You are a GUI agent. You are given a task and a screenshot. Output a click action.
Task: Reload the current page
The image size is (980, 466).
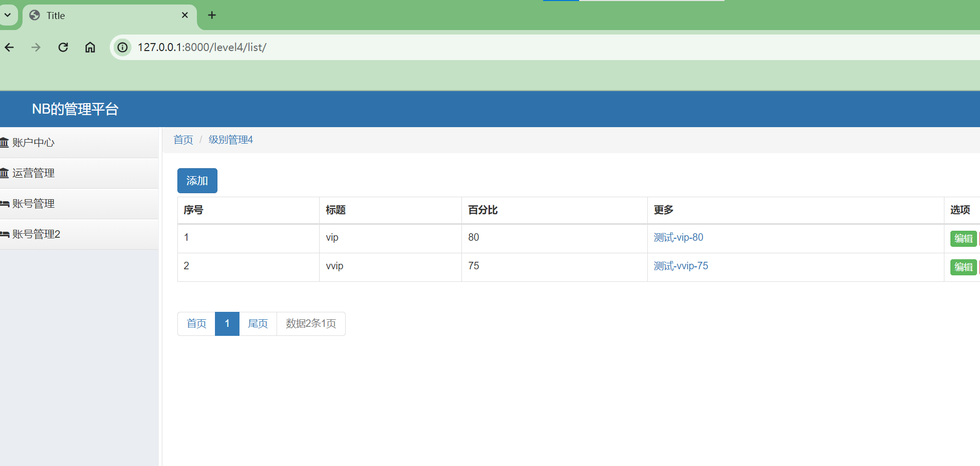point(63,47)
